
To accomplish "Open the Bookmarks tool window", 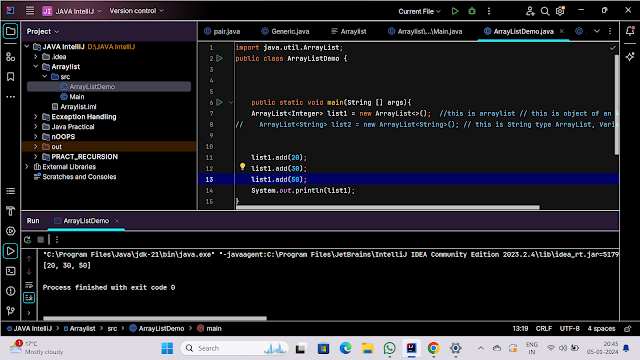I will pyautogui.click(x=11, y=77).
